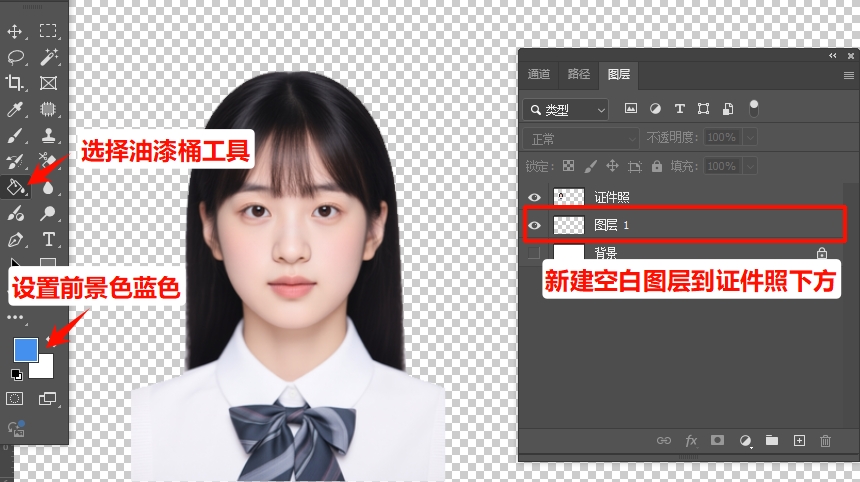Select the Move tool
860x482 pixels.
coord(14,31)
